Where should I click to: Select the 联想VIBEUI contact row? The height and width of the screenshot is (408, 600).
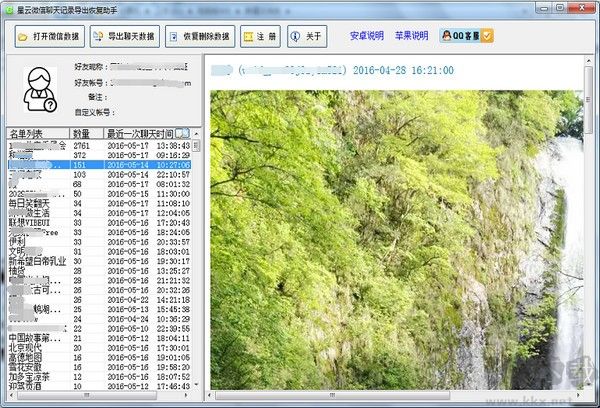[99, 223]
